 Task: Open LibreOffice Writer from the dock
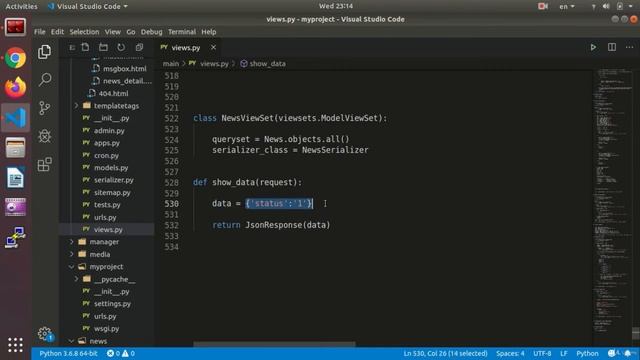coord(16,178)
